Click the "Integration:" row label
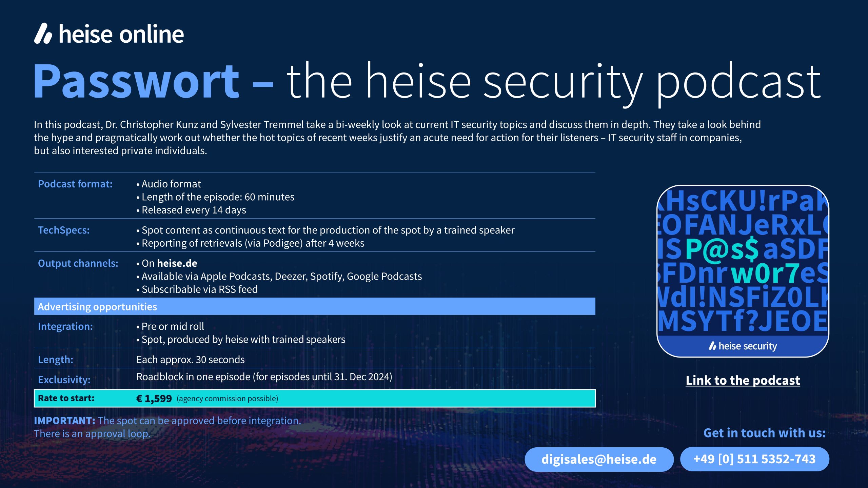This screenshot has width=868, height=488. point(65,326)
